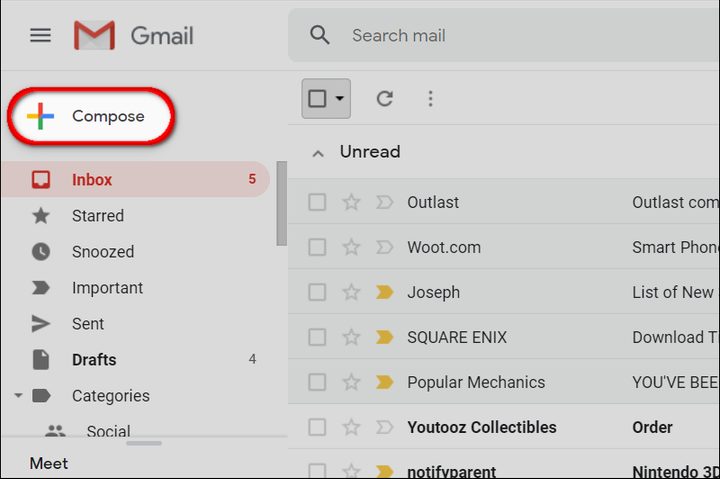Click the Drafts count 4
Screen dimensions: 720x479
coord(252,359)
